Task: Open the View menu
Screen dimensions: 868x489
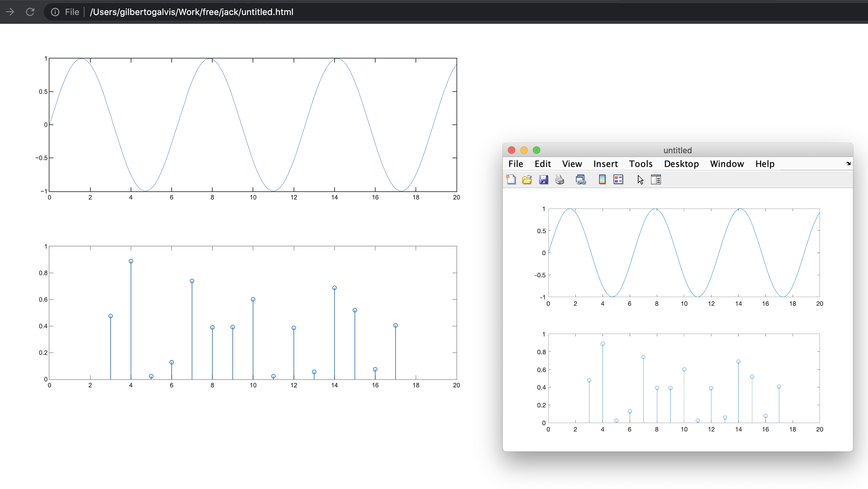Action: (572, 164)
